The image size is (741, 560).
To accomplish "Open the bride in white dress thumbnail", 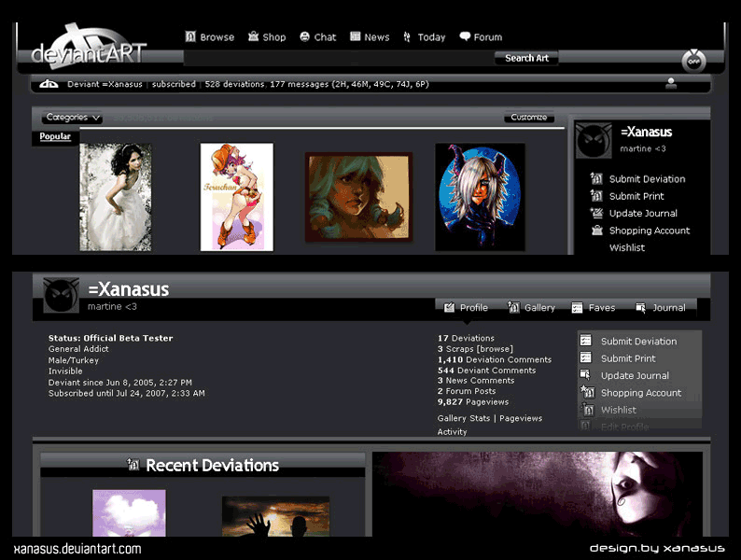I will (116, 197).
